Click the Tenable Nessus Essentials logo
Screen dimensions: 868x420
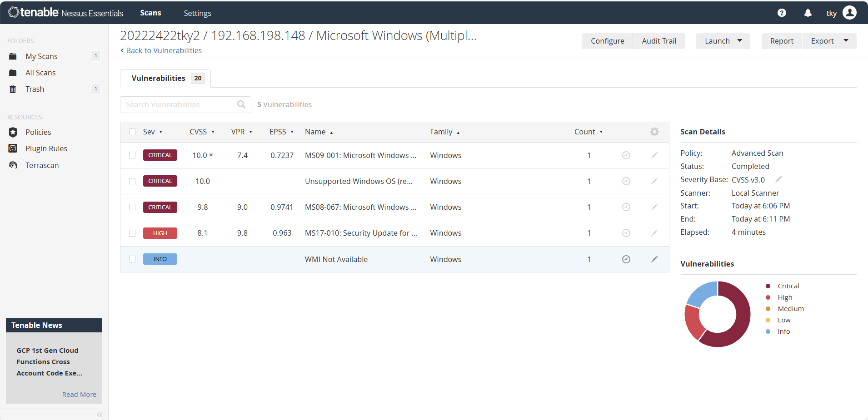pyautogui.click(x=65, y=13)
